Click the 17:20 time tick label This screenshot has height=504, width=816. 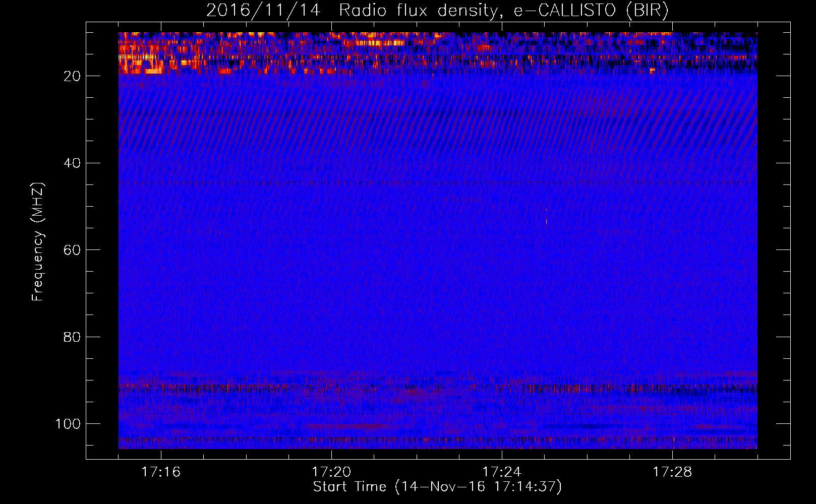(331, 472)
